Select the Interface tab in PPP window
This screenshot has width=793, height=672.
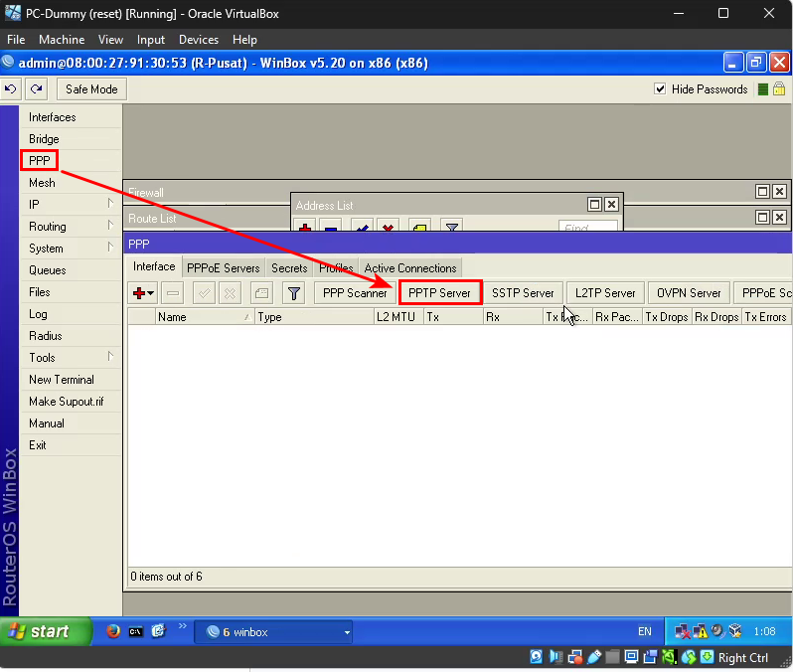click(154, 266)
